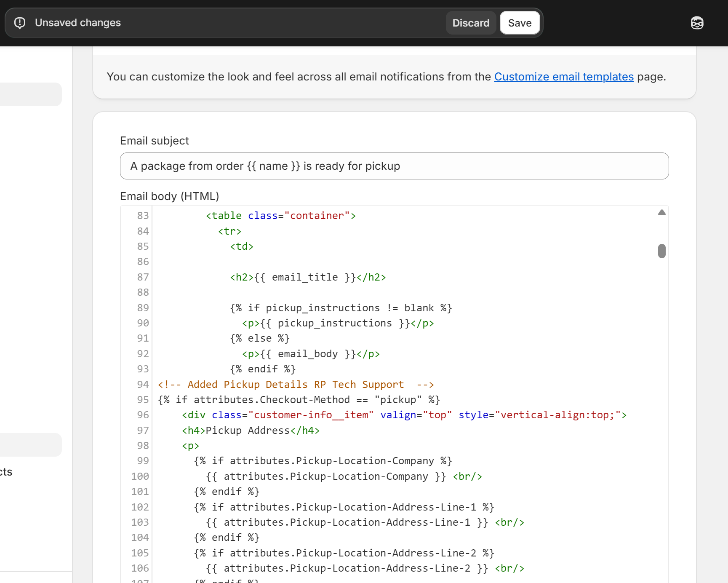Image resolution: width=728 pixels, height=583 pixels.
Task: Click the Checkout-Method pickup if statement
Action: click(299, 400)
